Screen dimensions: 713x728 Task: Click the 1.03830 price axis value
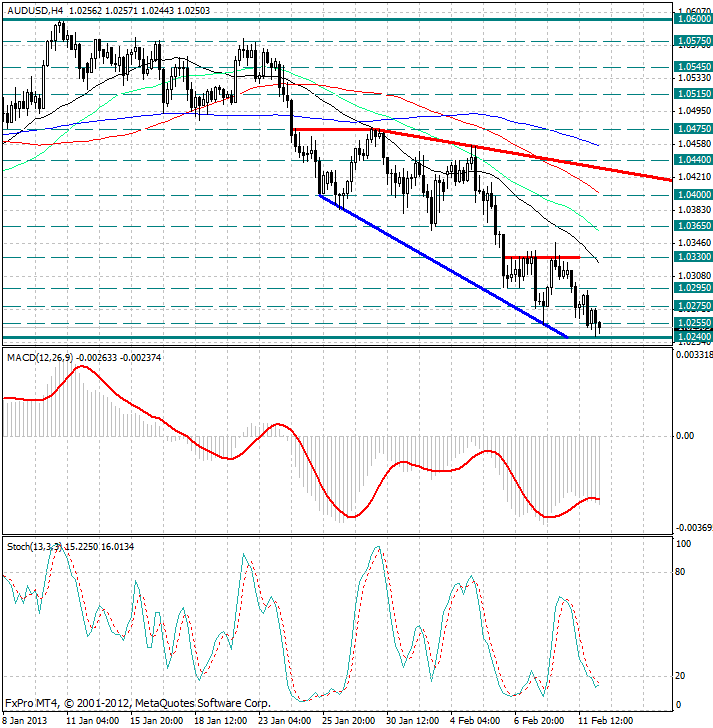pyautogui.click(x=694, y=210)
